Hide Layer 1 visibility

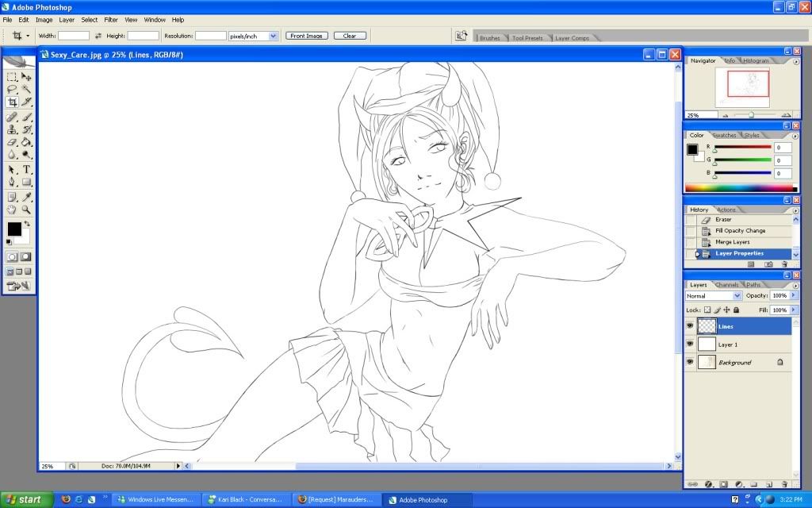coord(690,344)
